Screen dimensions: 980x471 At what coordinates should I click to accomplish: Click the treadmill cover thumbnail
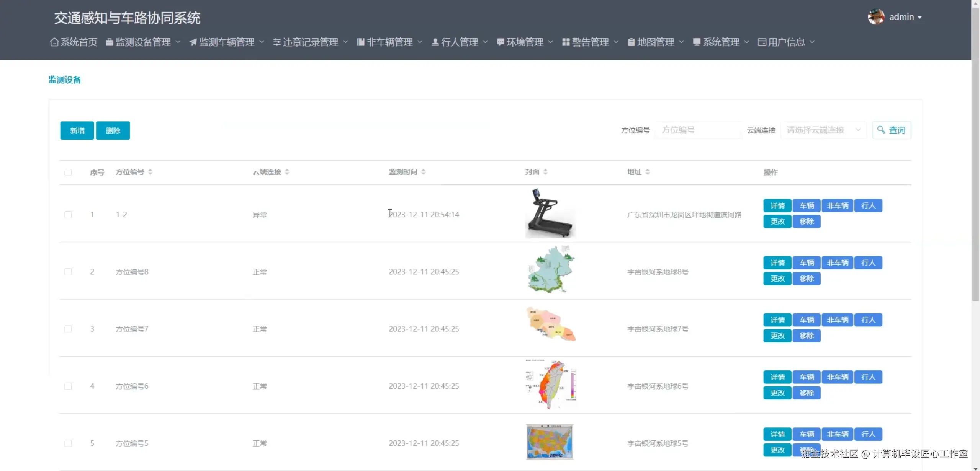[550, 213]
